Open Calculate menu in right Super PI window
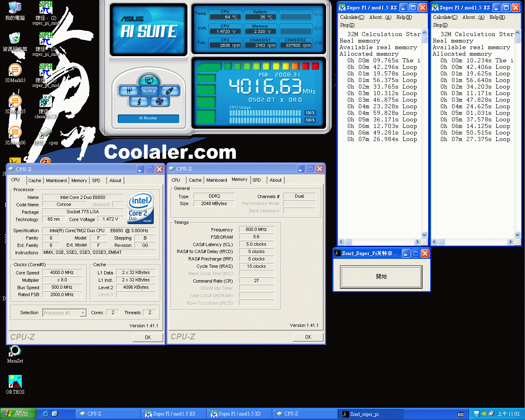The width and height of the screenshot is (525, 420). (445, 17)
